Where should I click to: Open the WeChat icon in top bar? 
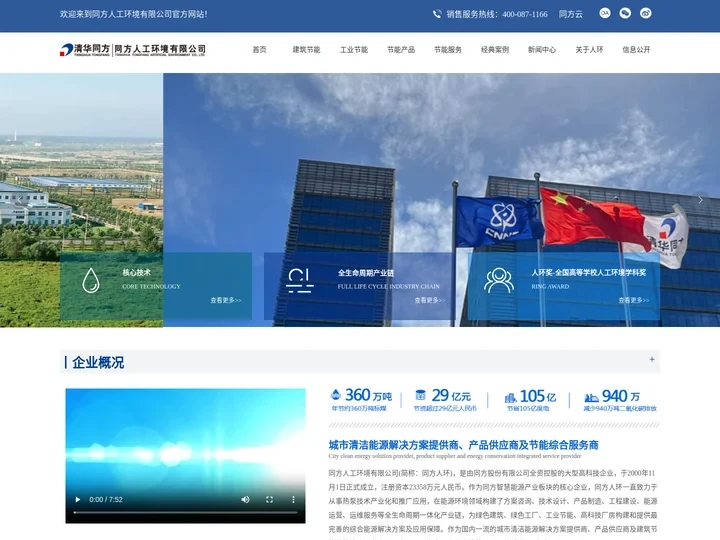625,13
